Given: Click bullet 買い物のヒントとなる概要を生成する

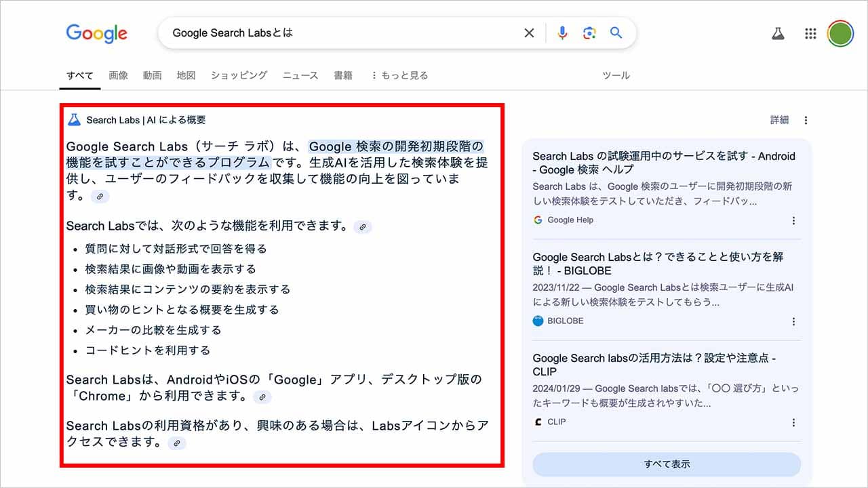Looking at the screenshot, I should coord(182,310).
